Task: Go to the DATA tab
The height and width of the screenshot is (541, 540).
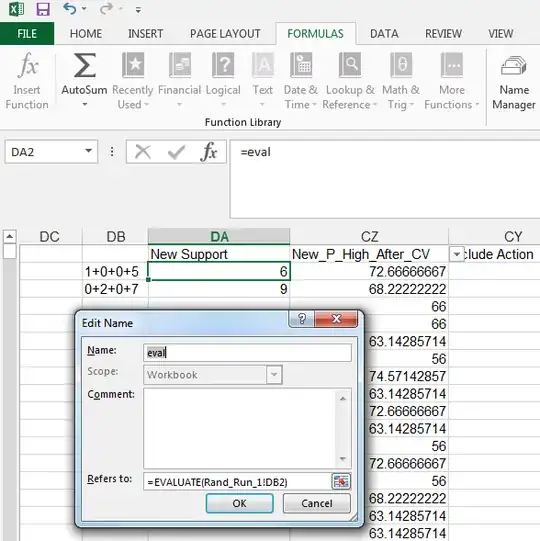Action: tap(384, 33)
